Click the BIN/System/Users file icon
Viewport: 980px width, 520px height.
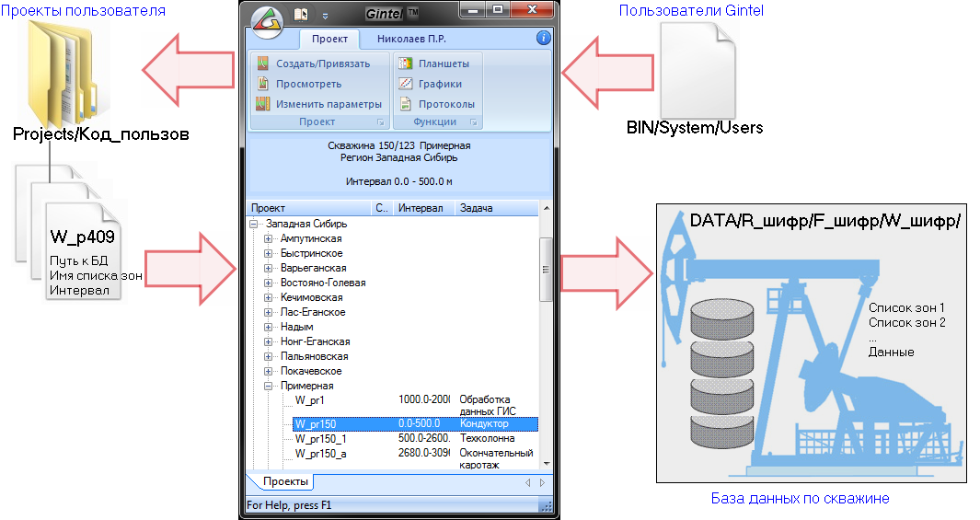pos(698,69)
